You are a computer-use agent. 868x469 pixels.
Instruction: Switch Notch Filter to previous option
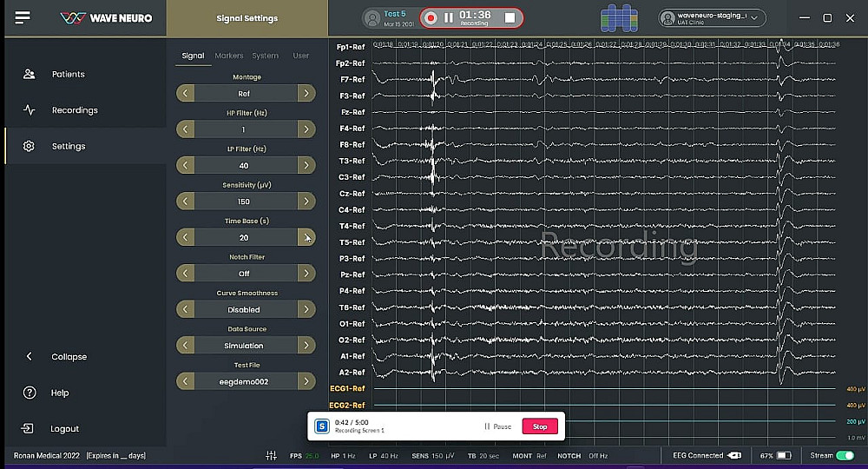(x=186, y=274)
